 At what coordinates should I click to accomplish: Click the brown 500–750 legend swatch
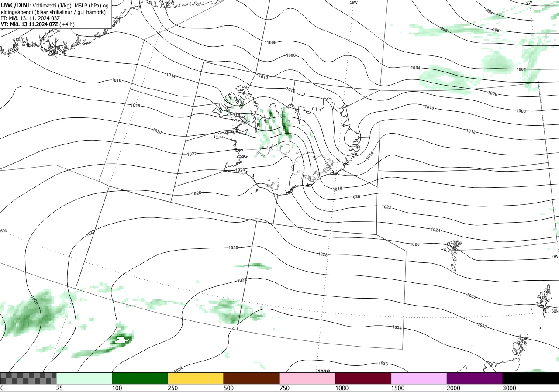(x=252, y=378)
